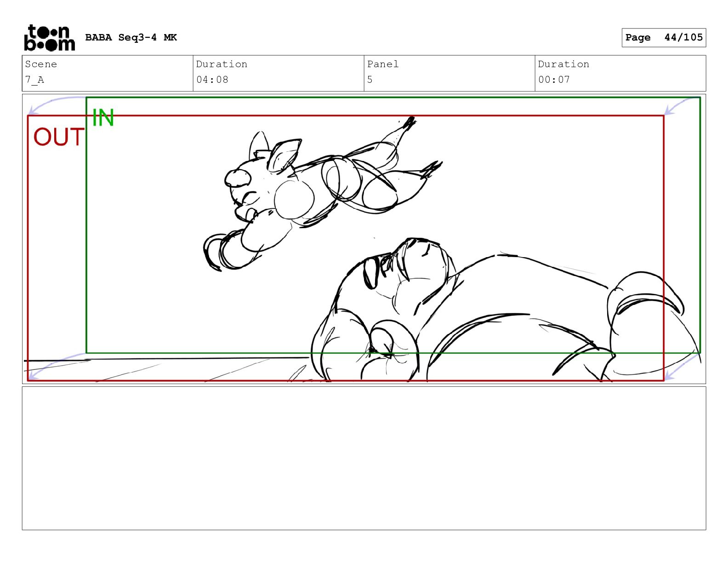The width and height of the screenshot is (728, 563).
Task: Click the bottom-right camera move arrow
Action: click(682, 367)
